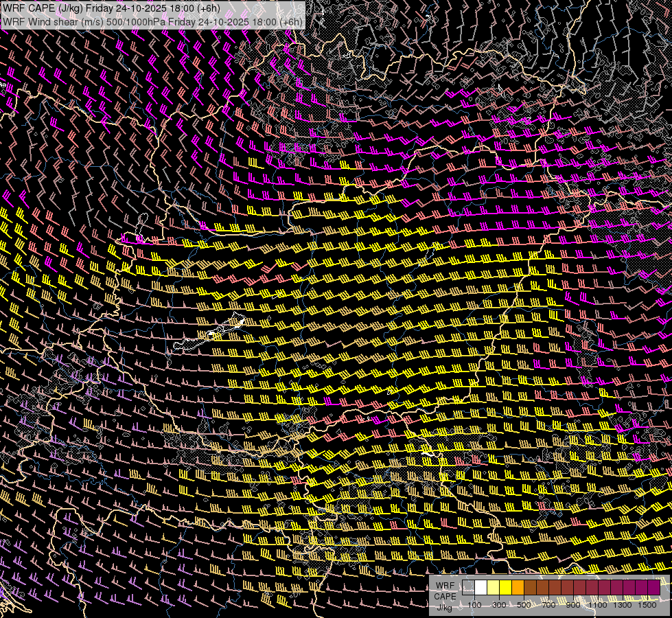This screenshot has height=618, width=672.
Task: Click the 'WRF CAPE (J/kg)' title line
Action: [x=111, y=8]
